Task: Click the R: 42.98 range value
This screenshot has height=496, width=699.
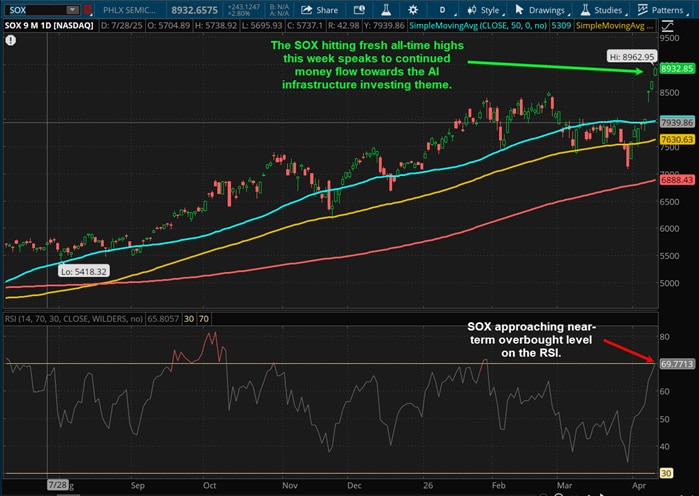Action: click(x=343, y=25)
